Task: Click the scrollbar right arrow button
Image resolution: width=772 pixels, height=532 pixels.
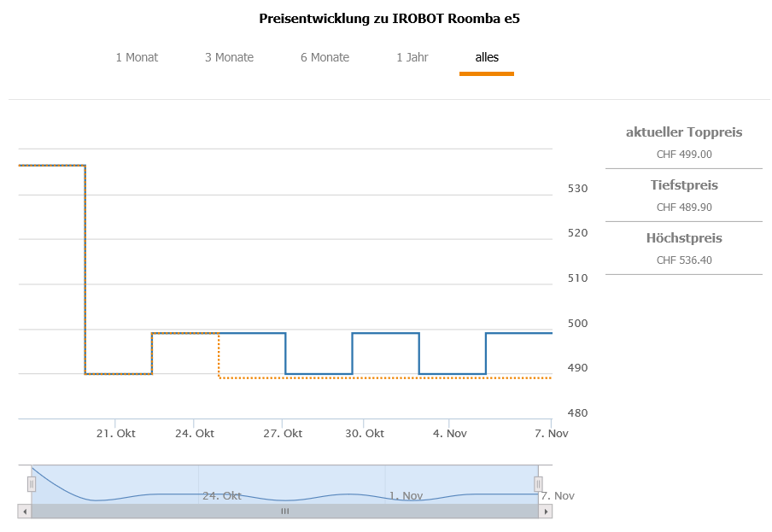Action: [x=546, y=511]
